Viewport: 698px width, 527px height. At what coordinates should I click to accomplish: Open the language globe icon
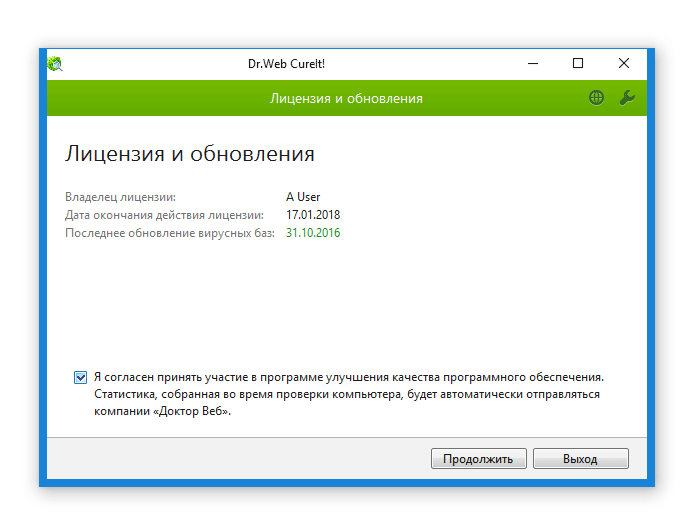[x=596, y=98]
